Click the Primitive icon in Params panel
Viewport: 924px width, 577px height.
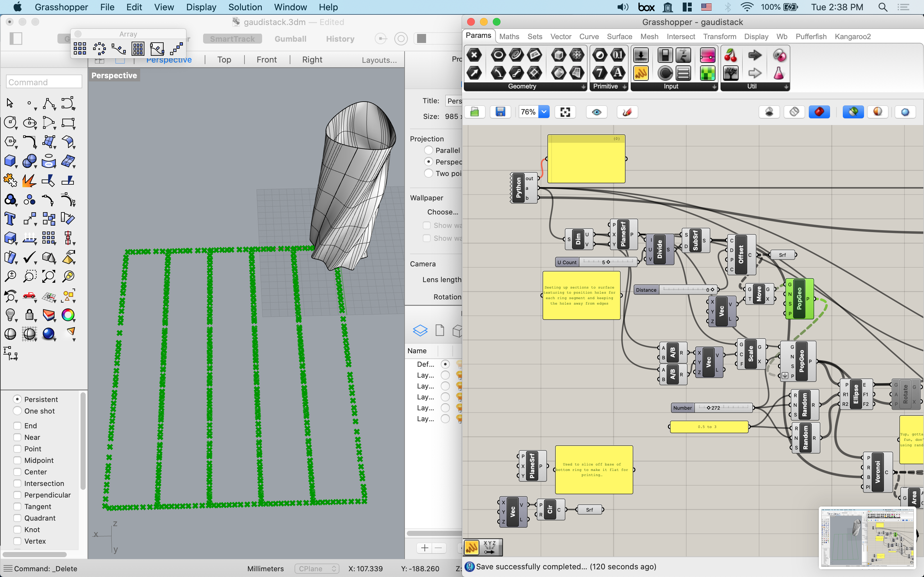click(x=607, y=87)
